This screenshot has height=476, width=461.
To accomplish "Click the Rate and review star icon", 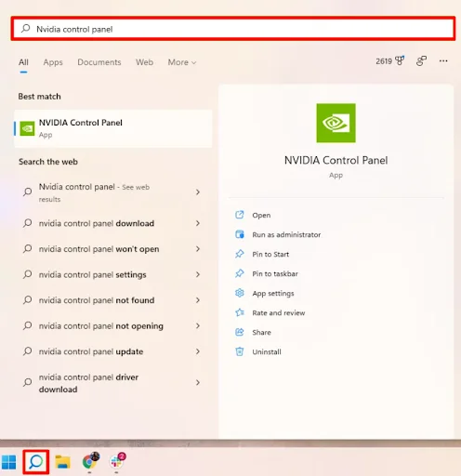I will (240, 312).
